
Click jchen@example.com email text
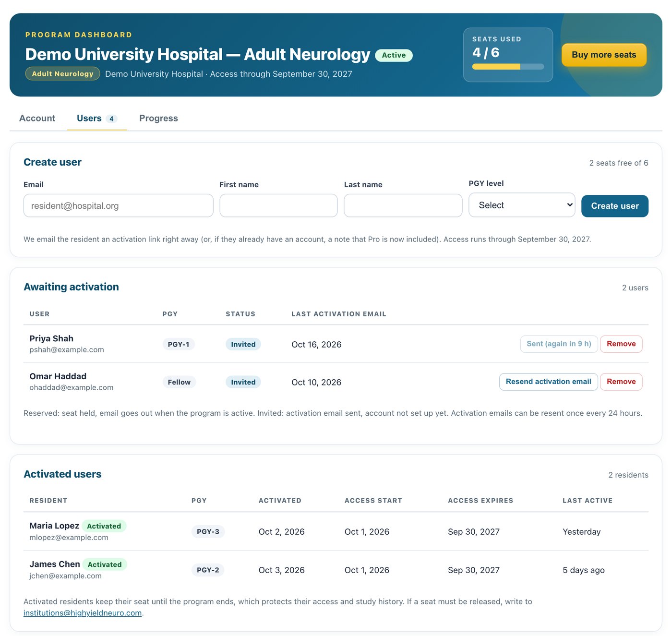(65, 576)
